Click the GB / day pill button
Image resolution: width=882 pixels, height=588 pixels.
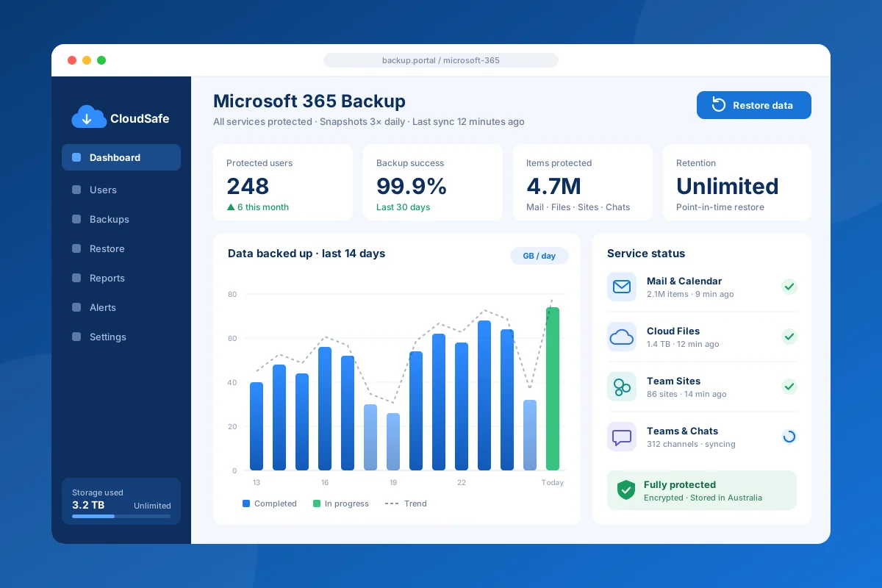[x=539, y=256]
